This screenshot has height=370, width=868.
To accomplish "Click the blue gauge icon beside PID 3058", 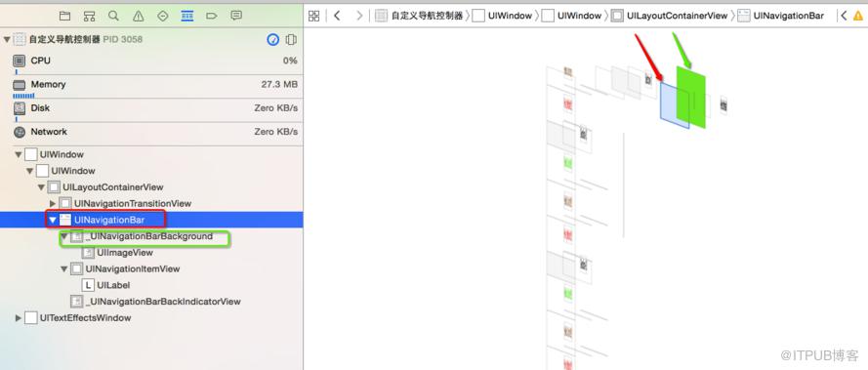I will point(273,39).
